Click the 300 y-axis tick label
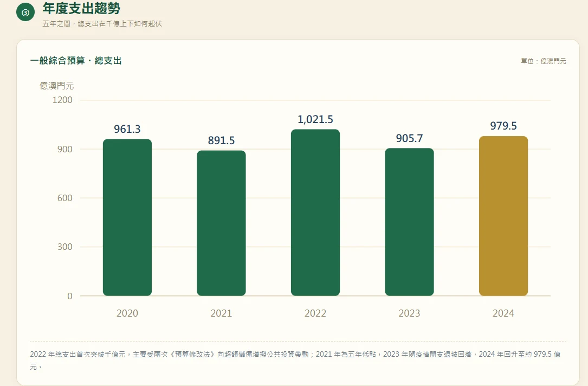This screenshot has width=588, height=386. 65,247
